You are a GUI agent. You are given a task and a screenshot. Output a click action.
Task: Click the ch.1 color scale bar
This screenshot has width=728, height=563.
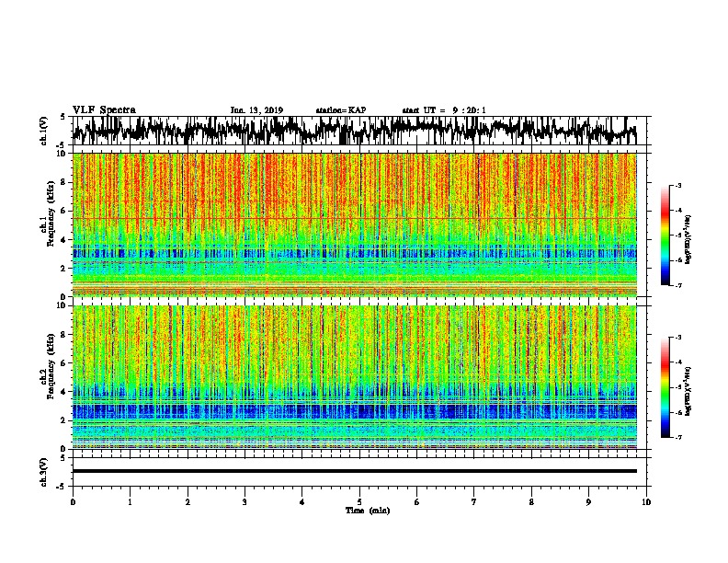[x=665, y=236]
